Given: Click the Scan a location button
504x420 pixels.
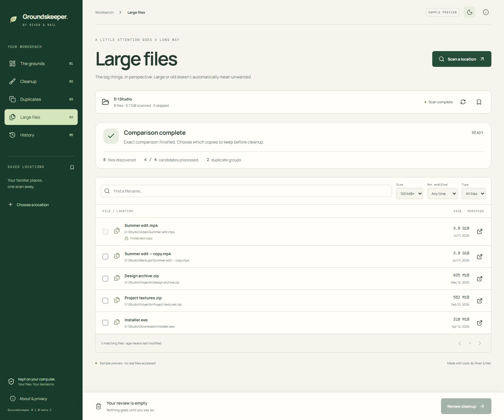Looking at the screenshot, I should point(462,59).
